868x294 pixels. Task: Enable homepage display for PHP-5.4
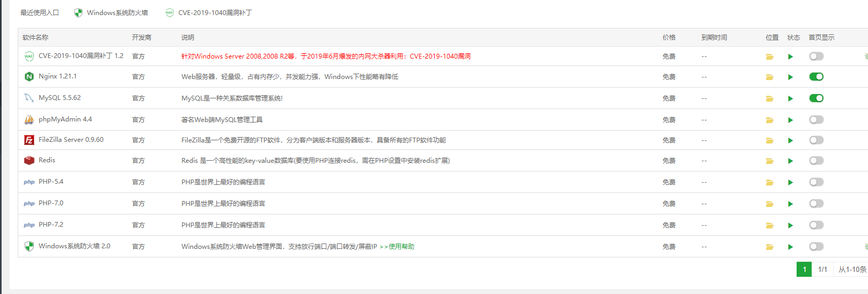click(816, 182)
